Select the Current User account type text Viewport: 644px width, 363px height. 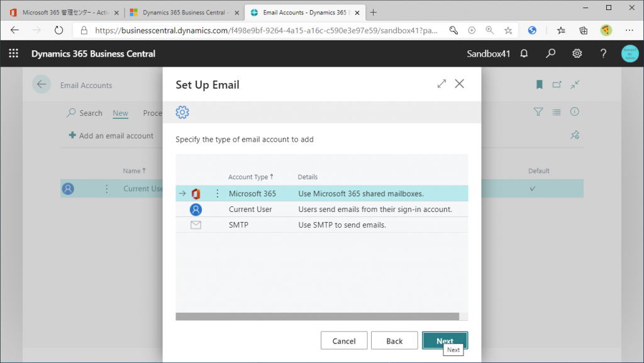(250, 209)
